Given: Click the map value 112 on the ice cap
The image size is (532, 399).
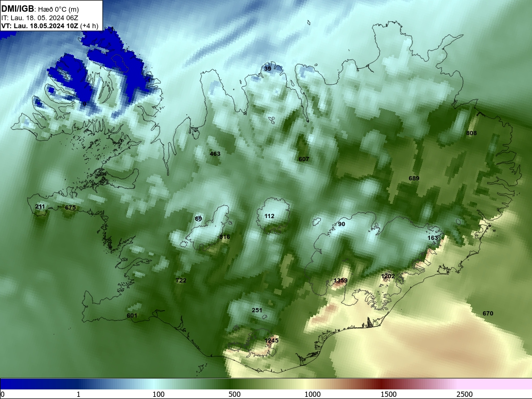Looking at the screenshot, I should [269, 216].
